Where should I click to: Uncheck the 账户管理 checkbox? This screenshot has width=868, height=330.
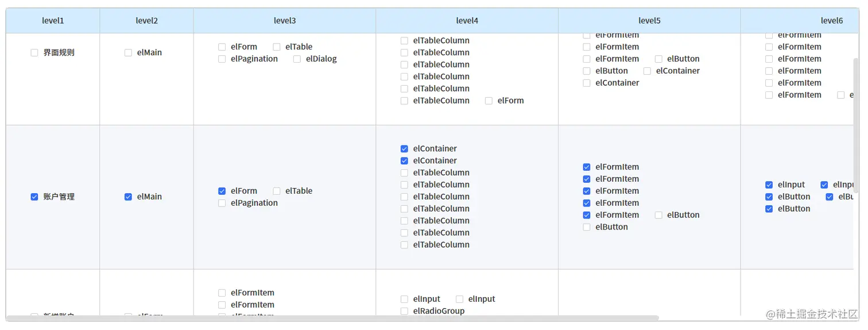pyautogui.click(x=34, y=197)
